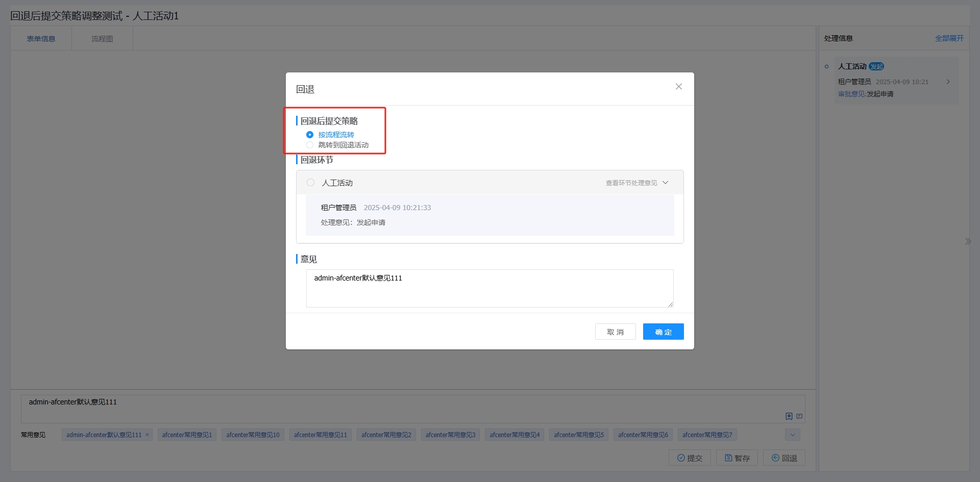The height and width of the screenshot is (482, 980).
Task: Expand the common opinions dropdown arrow
Action: tap(792, 435)
